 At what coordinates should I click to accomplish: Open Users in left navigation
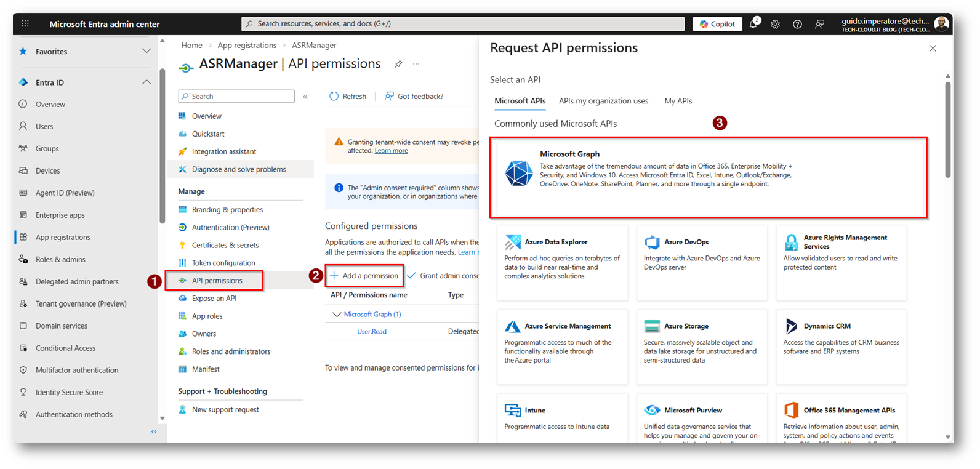[x=44, y=126]
